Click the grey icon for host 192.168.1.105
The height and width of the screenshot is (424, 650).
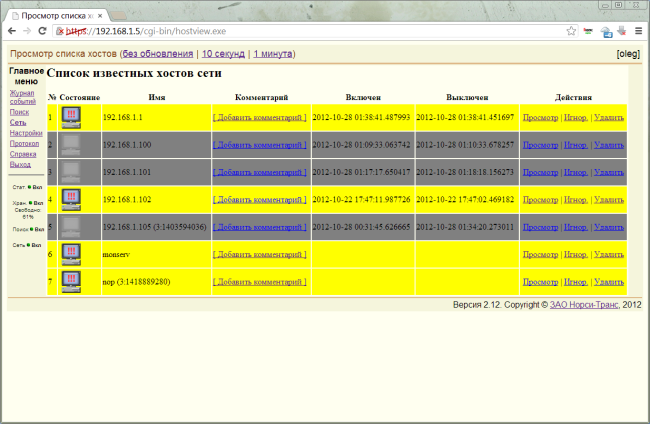[71, 227]
